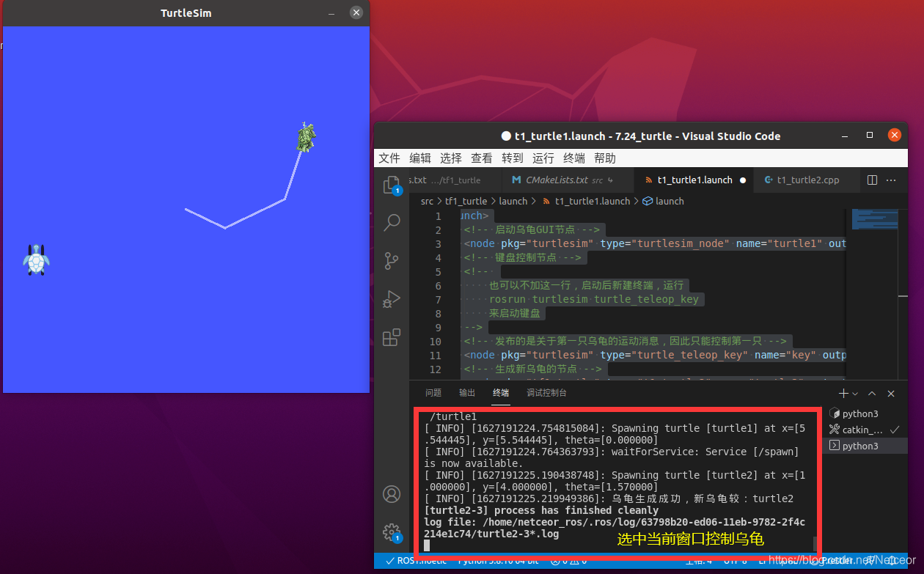This screenshot has height=574, width=924.
Task: Click unsaved dot on t1_turtle1.launch tab
Action: click(x=743, y=180)
